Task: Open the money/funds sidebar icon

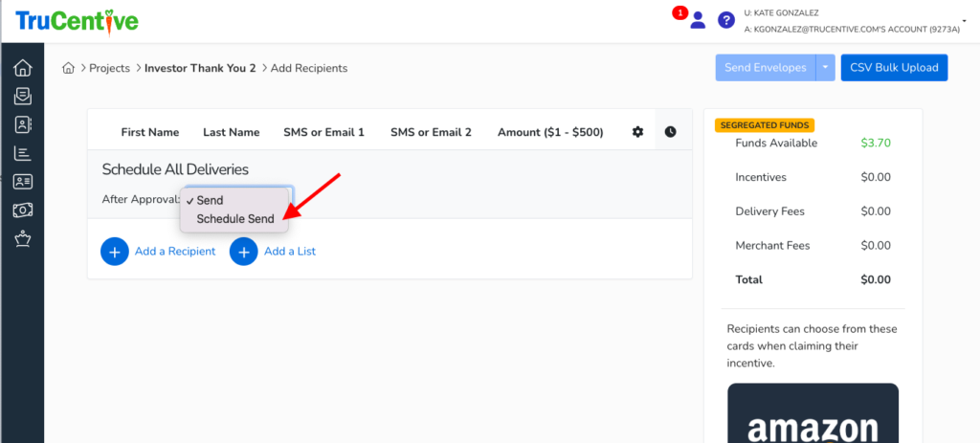Action: tap(22, 210)
